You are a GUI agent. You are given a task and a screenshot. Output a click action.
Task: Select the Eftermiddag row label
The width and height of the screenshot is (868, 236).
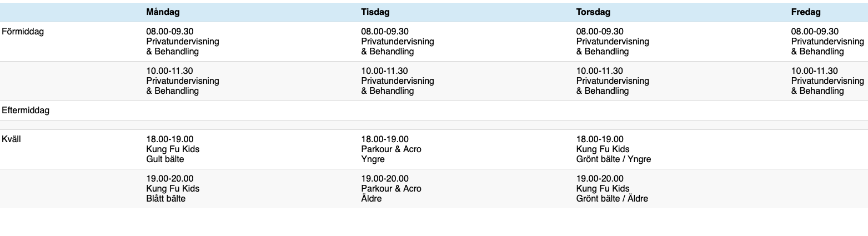[26, 111]
